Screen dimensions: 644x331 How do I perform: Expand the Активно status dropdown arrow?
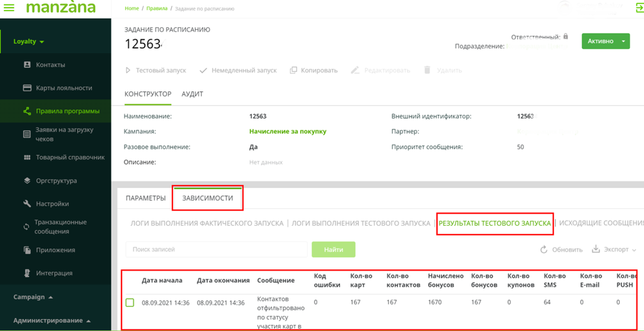click(623, 42)
